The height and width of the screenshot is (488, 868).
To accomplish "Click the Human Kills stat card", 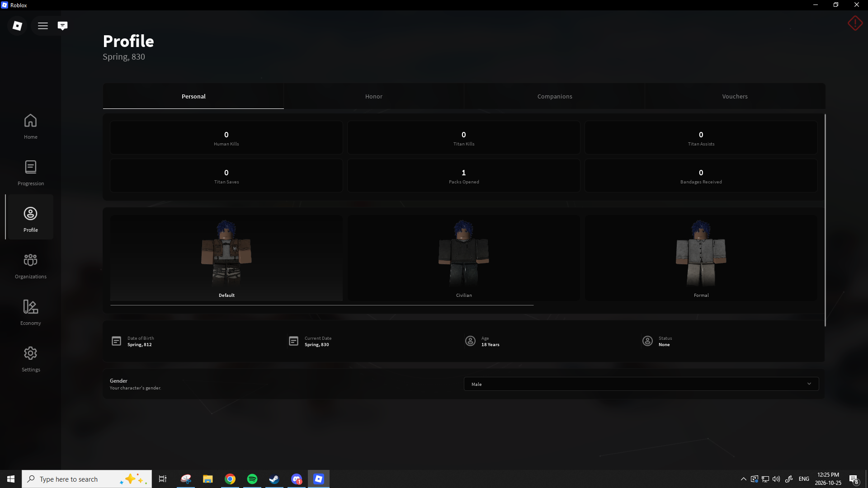I will [226, 138].
